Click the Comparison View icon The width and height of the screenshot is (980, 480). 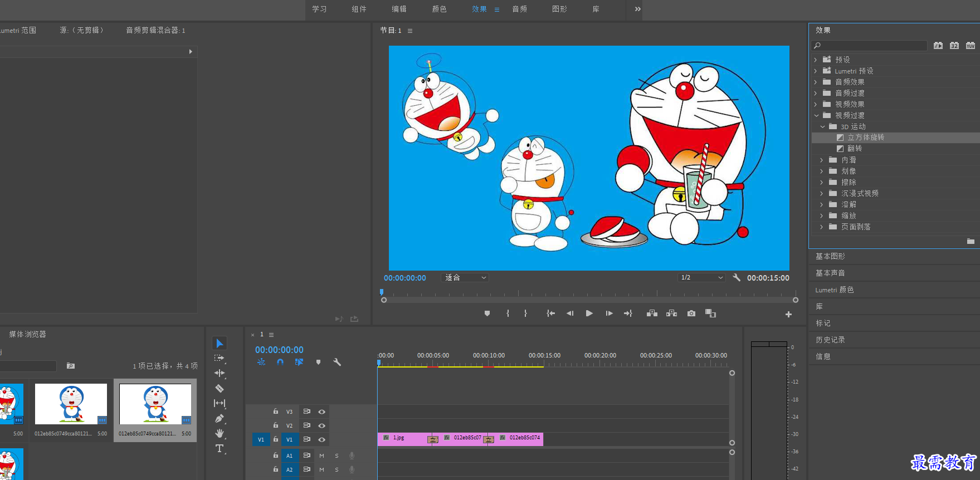pos(710,314)
